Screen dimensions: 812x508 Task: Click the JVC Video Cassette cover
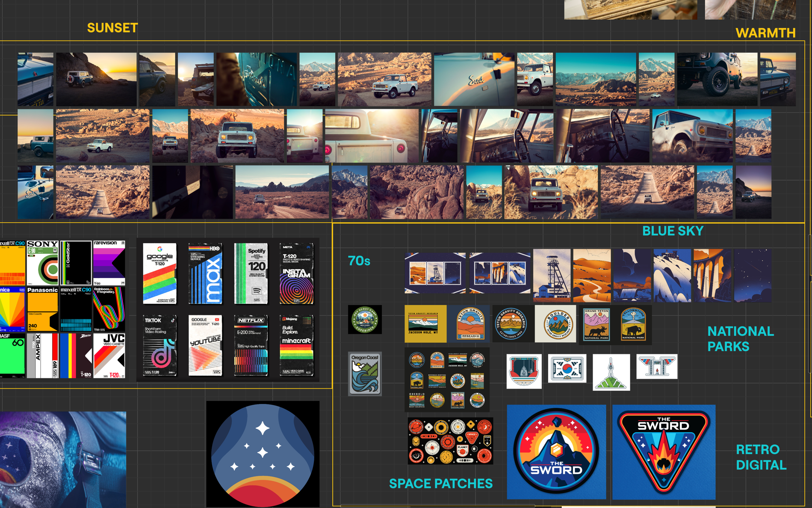click(109, 356)
